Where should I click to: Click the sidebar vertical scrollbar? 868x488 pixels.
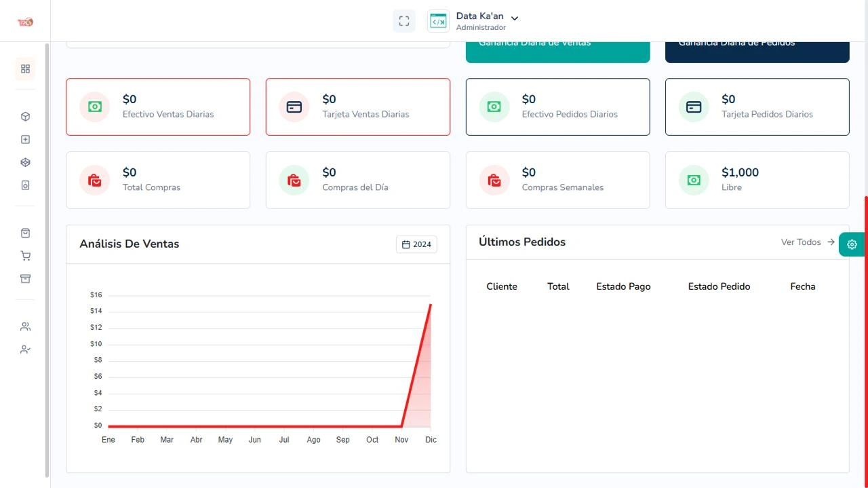click(47, 258)
